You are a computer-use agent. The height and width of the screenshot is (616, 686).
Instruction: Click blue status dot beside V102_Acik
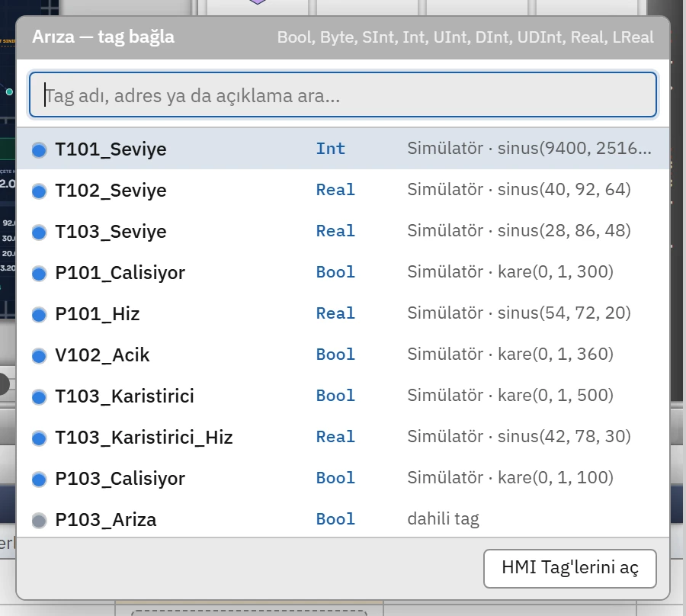[x=39, y=356]
